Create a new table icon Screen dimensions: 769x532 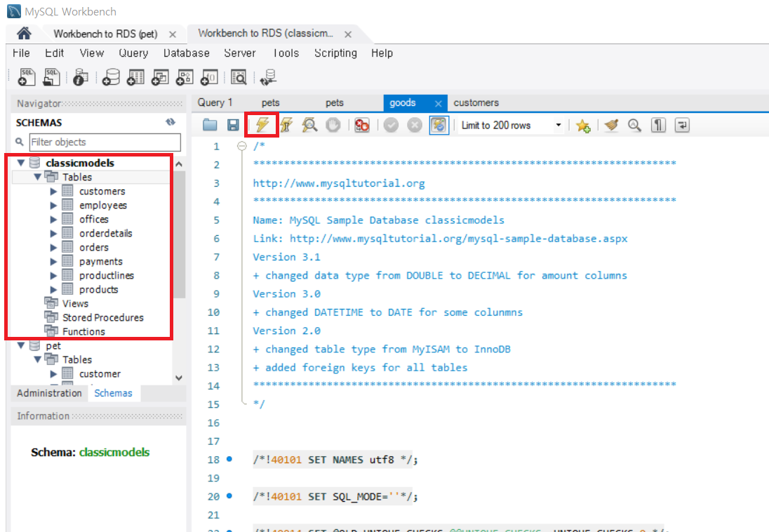[x=135, y=77]
